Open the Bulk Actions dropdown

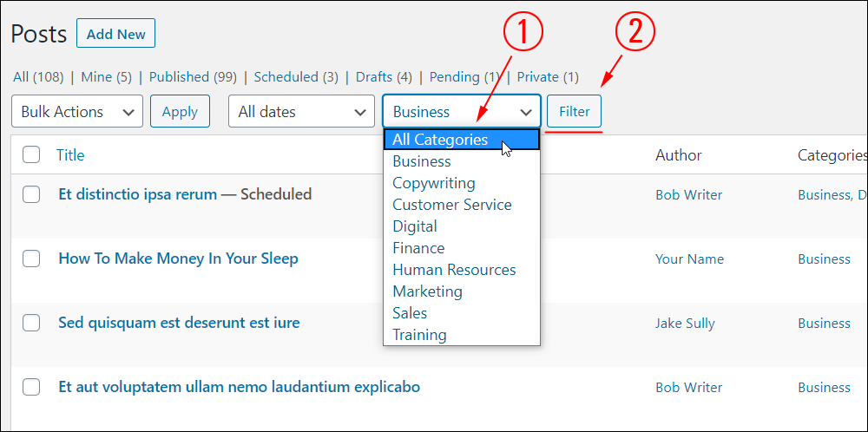click(x=77, y=112)
